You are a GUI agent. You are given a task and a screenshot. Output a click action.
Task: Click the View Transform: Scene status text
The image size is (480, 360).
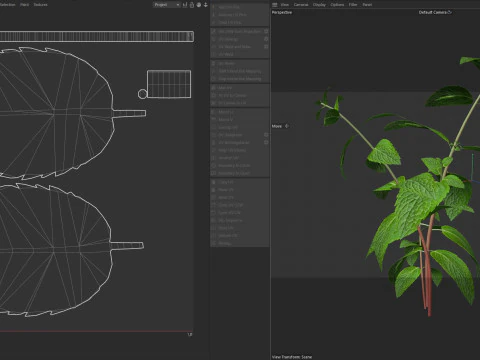click(292, 357)
